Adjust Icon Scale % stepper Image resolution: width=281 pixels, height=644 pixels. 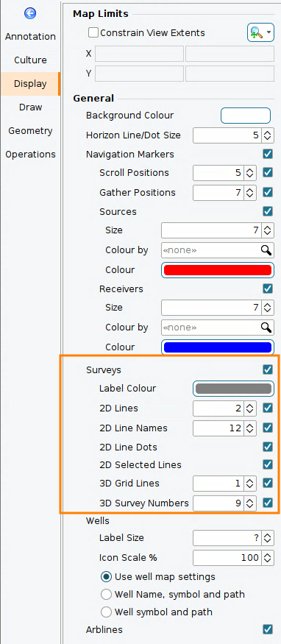268,557
